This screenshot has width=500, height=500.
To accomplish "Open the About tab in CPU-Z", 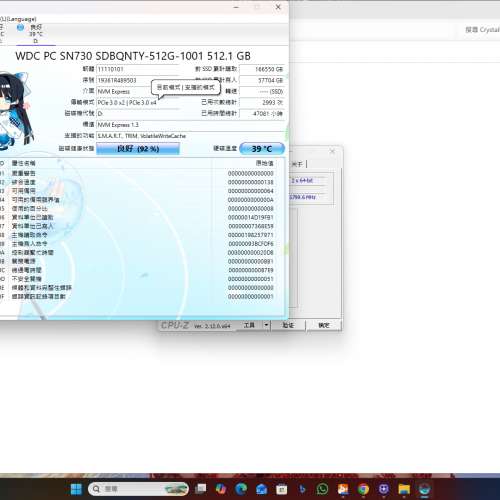I will coord(297,164).
